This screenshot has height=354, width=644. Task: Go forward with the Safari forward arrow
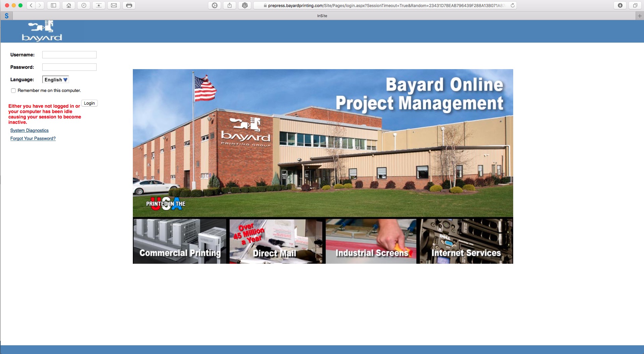tap(40, 5)
